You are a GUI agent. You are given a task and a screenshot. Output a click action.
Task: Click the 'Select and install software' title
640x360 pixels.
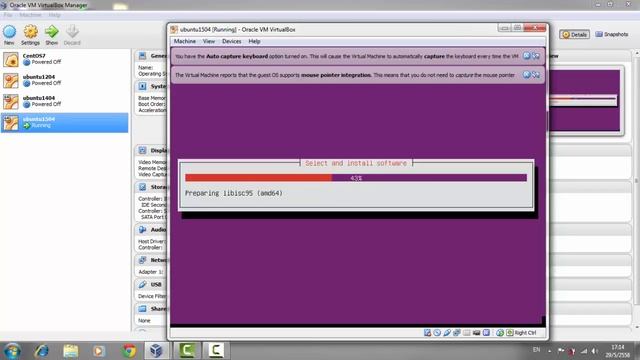(356, 163)
